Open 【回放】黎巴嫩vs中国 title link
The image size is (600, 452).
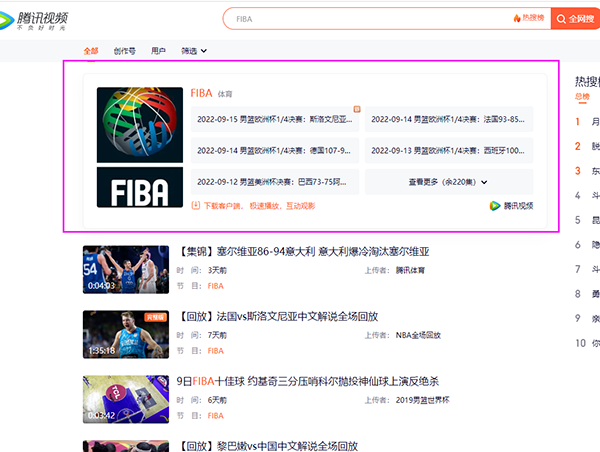coord(267,446)
